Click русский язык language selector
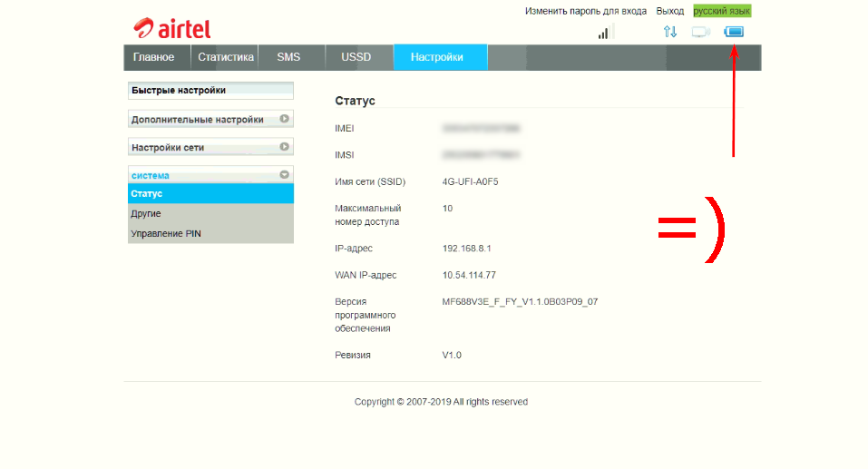868x469 pixels. [x=722, y=11]
